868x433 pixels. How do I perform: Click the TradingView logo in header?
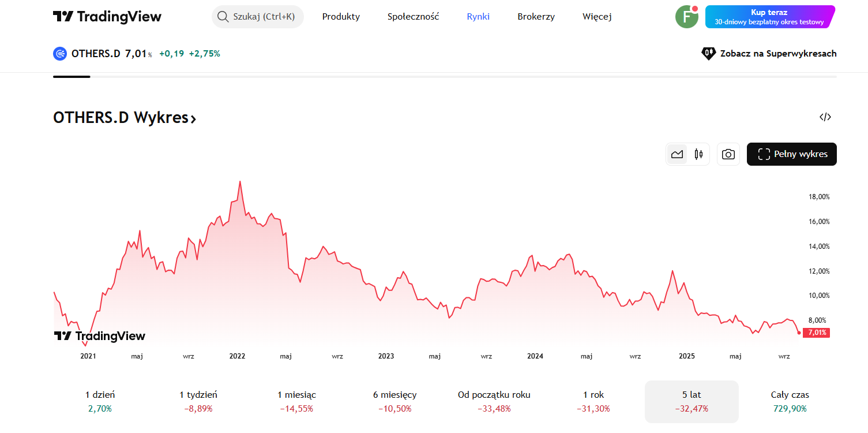coord(107,17)
